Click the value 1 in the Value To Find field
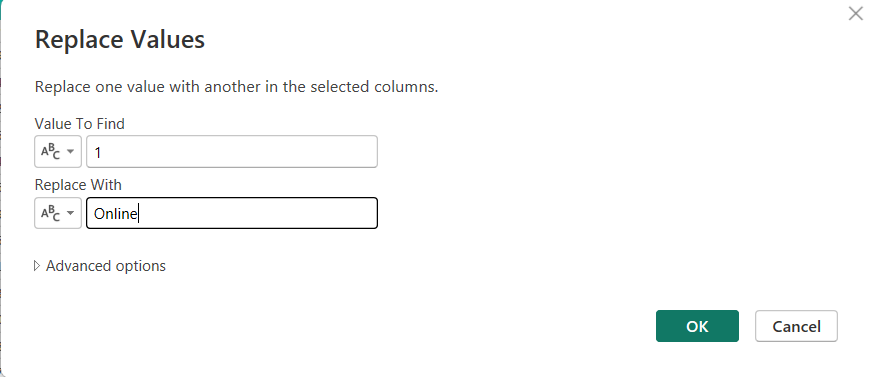Screen dimensions: 871x377 (98, 153)
